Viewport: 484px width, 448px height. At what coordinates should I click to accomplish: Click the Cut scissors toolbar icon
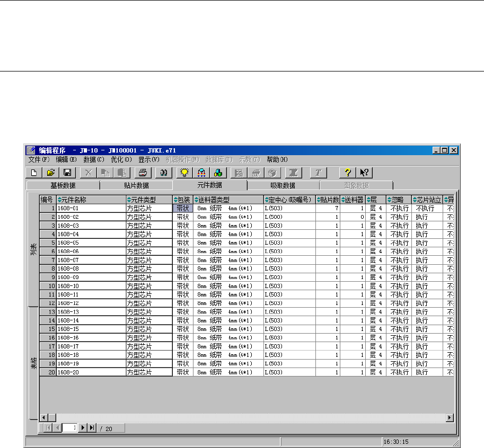[x=89, y=173]
